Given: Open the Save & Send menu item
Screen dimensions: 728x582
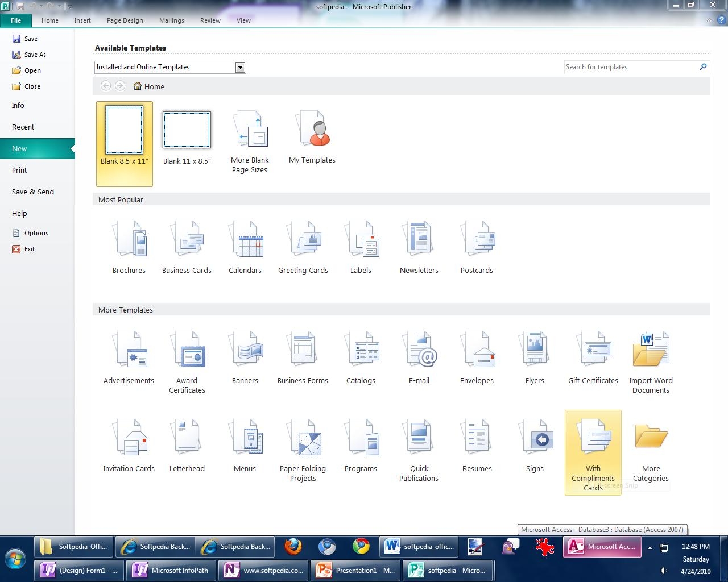Looking at the screenshot, I should [33, 192].
